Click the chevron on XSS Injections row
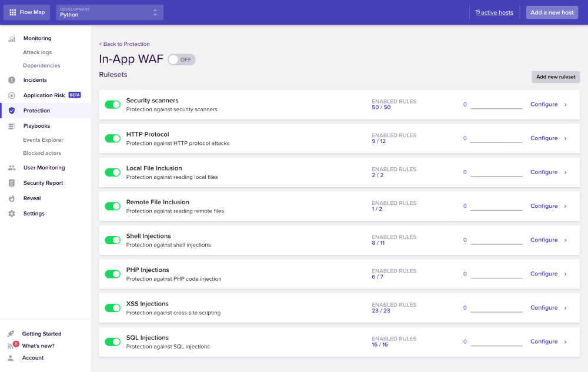The height and width of the screenshot is (372, 588). [566, 308]
